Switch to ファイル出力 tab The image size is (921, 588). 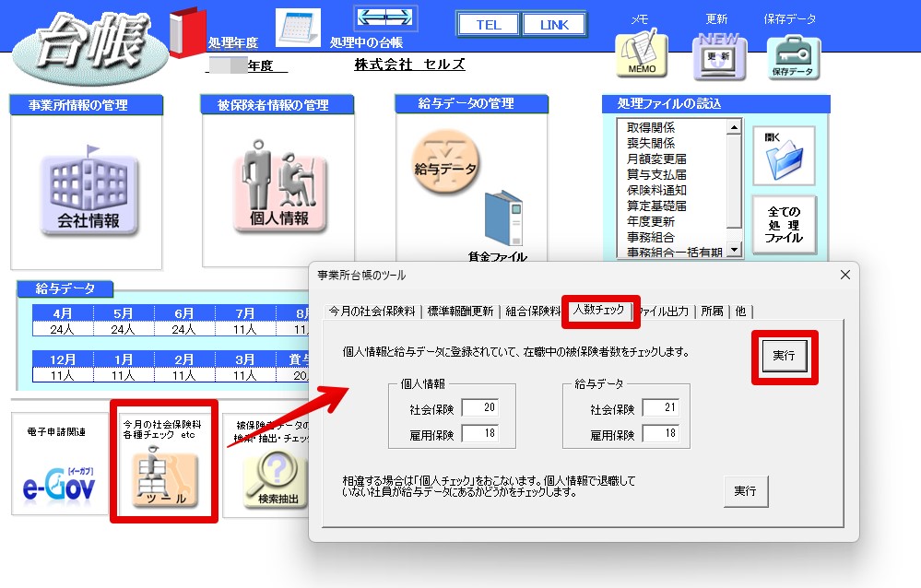pos(665,312)
